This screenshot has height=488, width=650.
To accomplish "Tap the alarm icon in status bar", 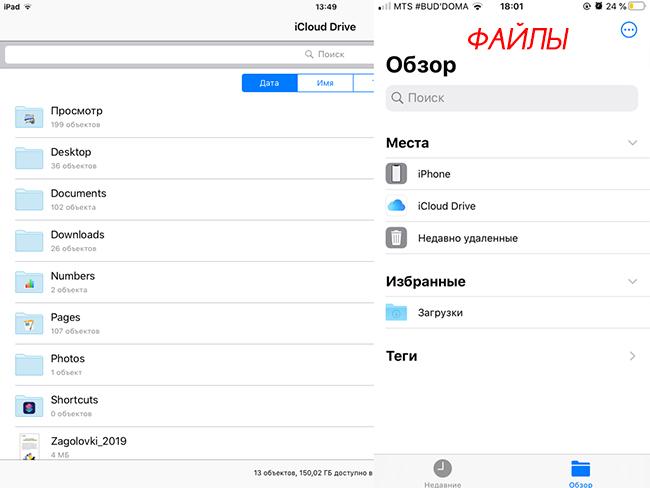I will click(598, 6).
